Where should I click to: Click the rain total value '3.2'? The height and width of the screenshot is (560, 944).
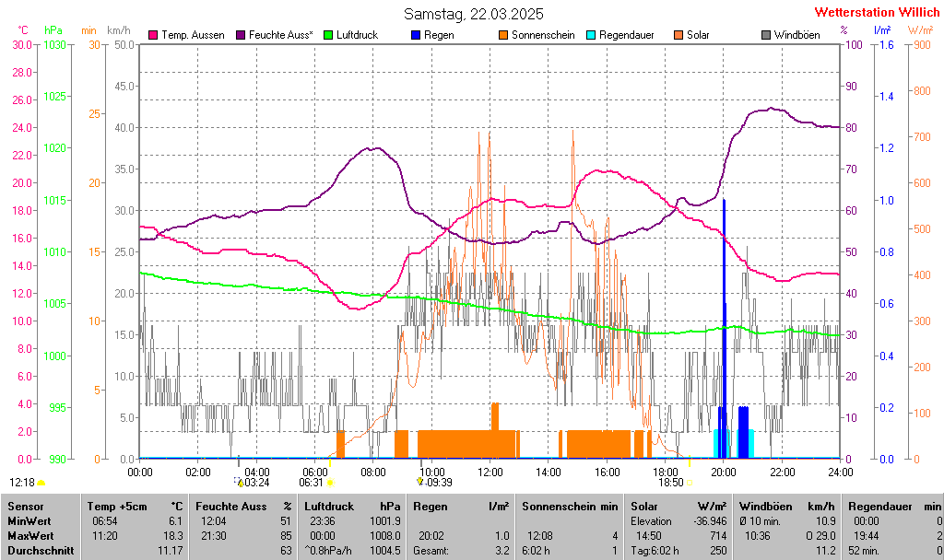(x=502, y=550)
